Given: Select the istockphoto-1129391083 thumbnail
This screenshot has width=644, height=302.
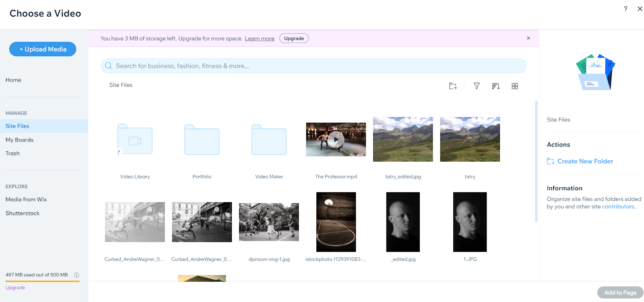Looking at the screenshot, I should click(x=336, y=222).
